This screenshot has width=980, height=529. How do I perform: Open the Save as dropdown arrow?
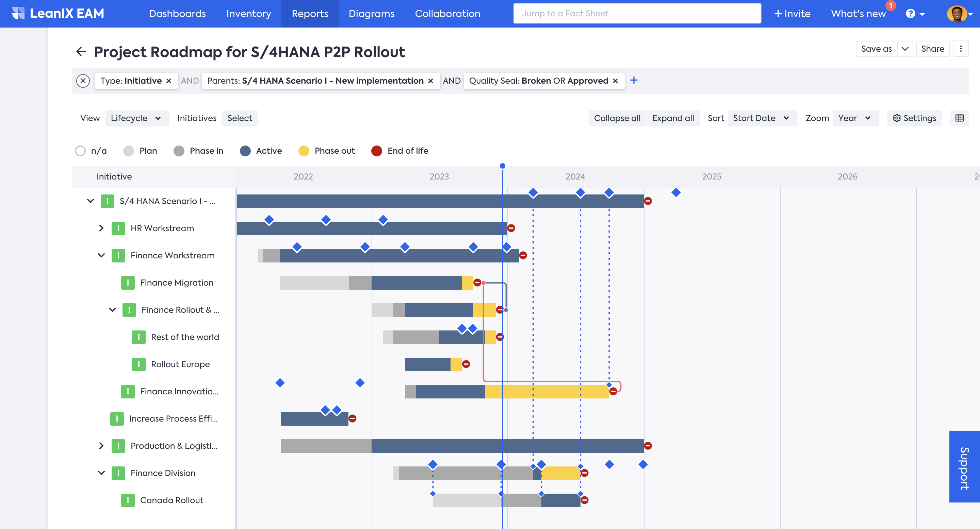[x=905, y=49]
